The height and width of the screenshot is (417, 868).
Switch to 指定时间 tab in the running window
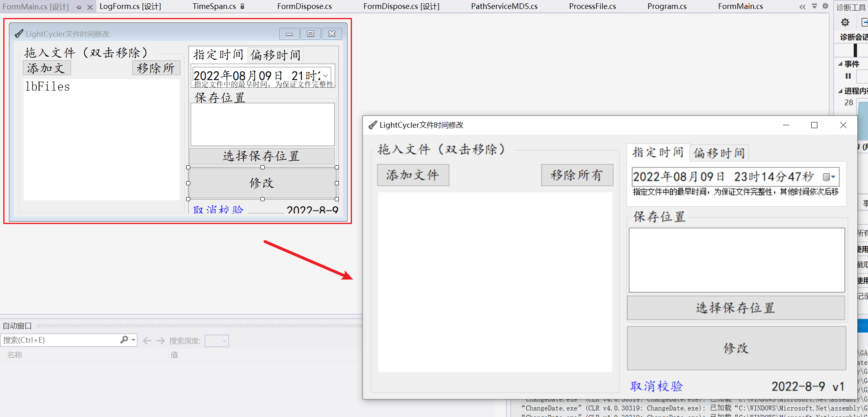coord(658,153)
